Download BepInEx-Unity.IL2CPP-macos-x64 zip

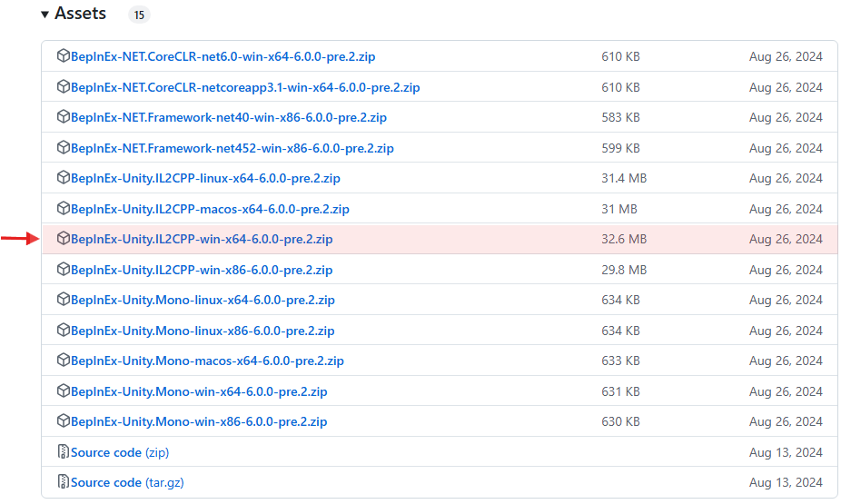[210, 209]
